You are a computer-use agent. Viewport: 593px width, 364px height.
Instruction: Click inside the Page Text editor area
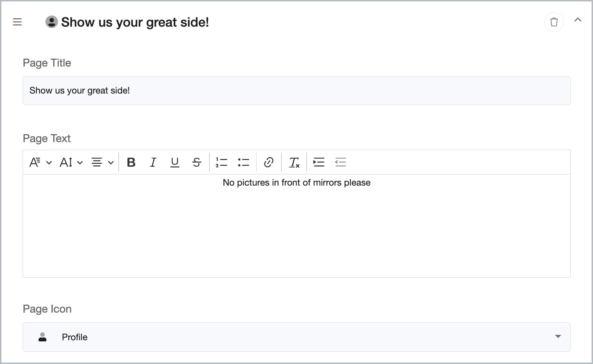(x=296, y=226)
